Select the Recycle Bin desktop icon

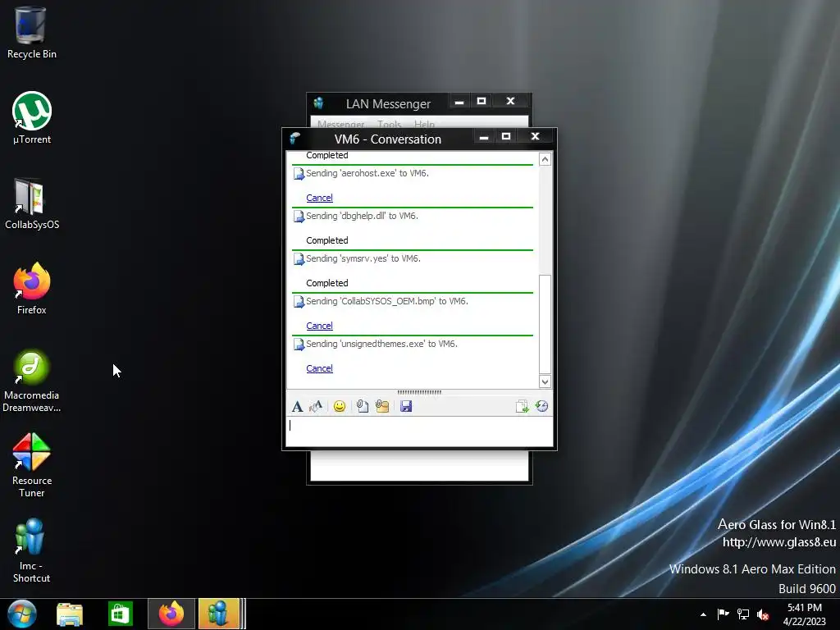(32, 33)
